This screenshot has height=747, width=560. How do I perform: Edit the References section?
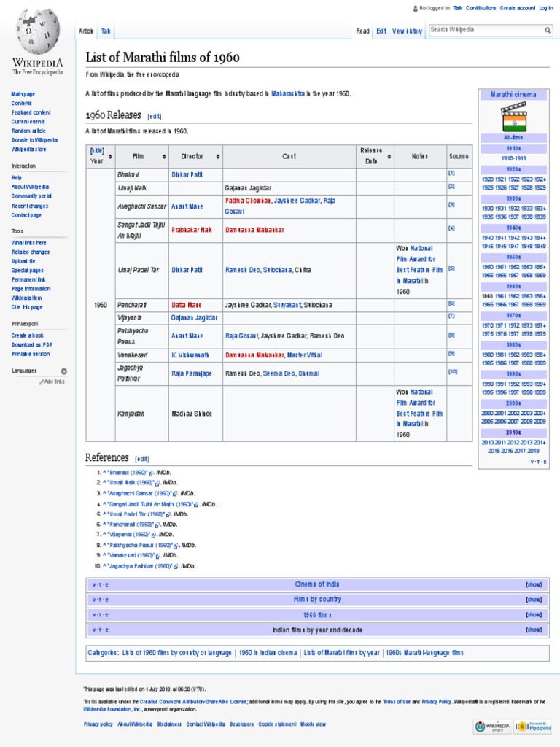[142, 459]
